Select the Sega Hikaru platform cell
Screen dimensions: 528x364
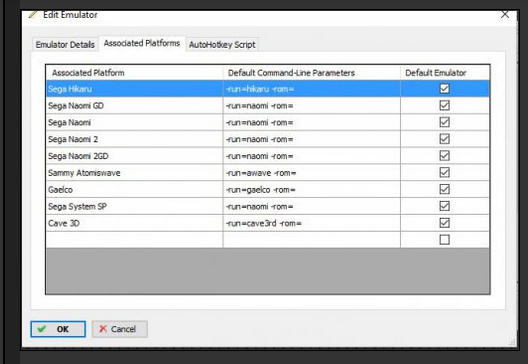pos(134,89)
